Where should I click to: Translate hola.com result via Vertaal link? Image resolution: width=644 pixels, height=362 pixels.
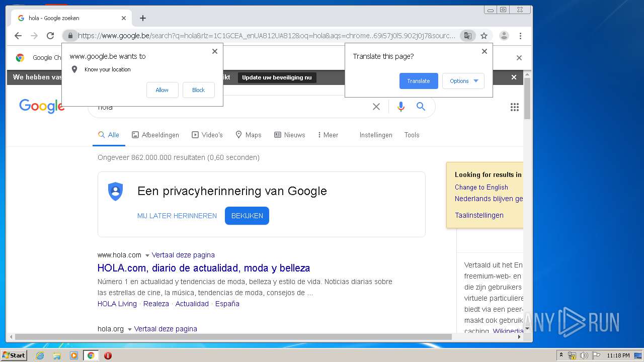183,255
